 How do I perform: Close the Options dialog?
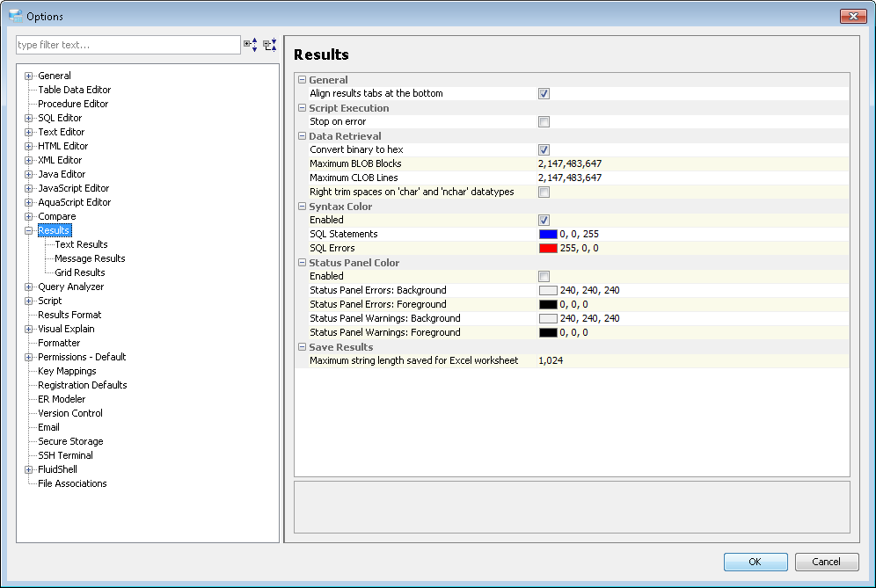pos(853,16)
